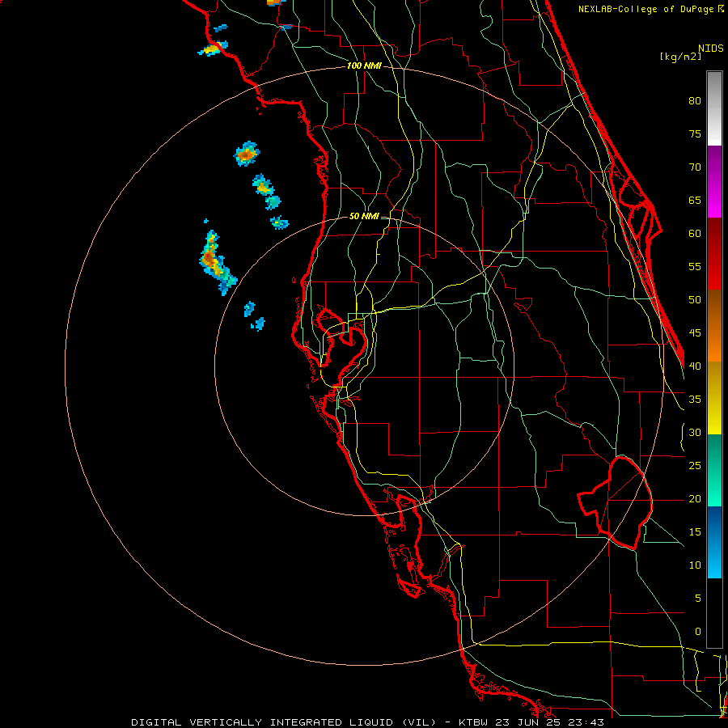The image size is (728, 728).
Task: Click the "50" scale value on the legend
Action: (x=695, y=300)
